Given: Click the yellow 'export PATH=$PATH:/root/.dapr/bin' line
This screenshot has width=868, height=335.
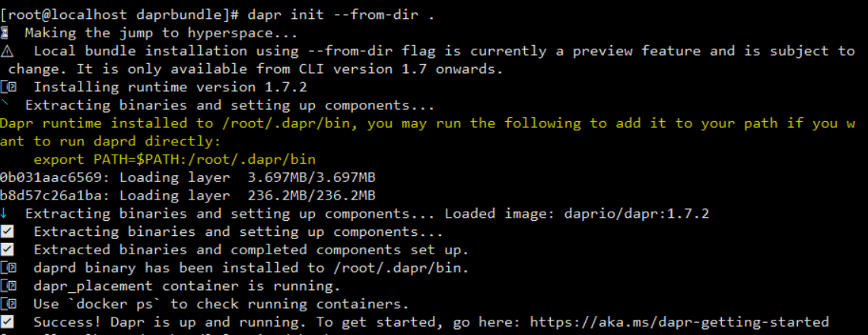Looking at the screenshot, I should coord(175,160).
